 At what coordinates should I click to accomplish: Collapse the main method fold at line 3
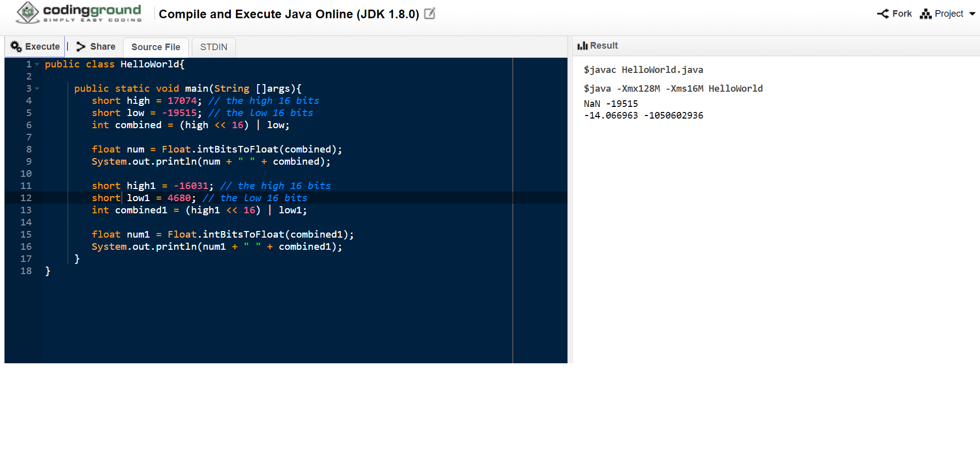pyautogui.click(x=36, y=89)
